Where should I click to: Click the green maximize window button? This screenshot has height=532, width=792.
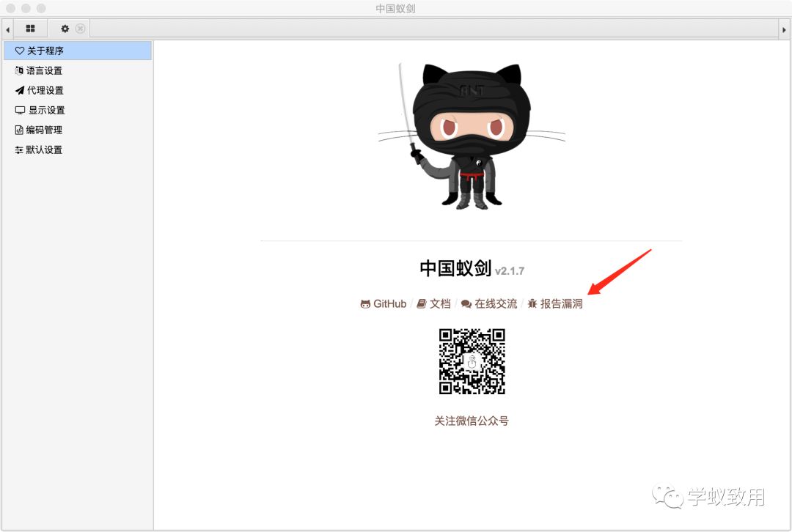(x=41, y=9)
